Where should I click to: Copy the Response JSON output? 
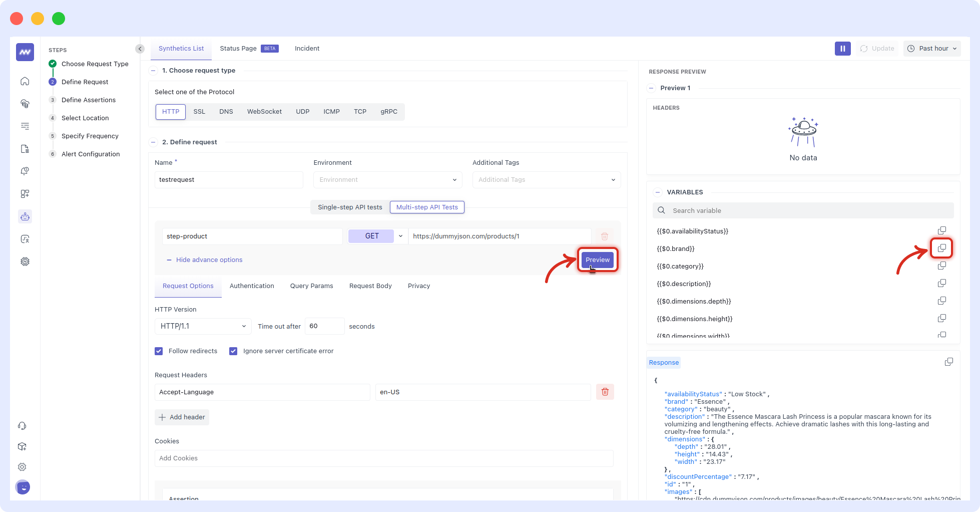click(948, 361)
